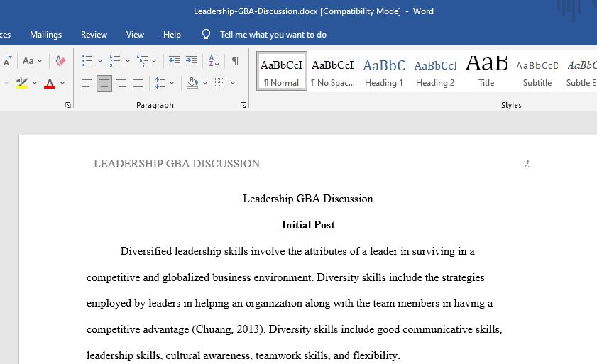Viewport: 597px width, 364px height.
Task: Click the citation (Chuang, 2013)
Action: (229, 329)
